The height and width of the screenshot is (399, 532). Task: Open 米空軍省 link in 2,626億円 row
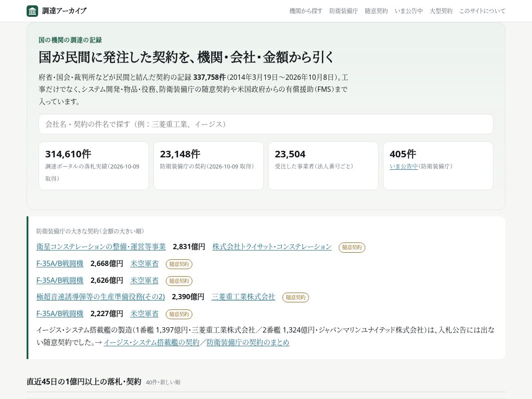[x=145, y=280]
